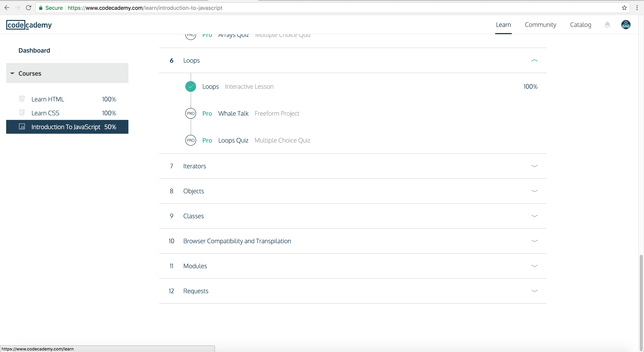The image size is (644, 352).
Task: Open the Chrome three-dot menu
Action: [x=637, y=8]
